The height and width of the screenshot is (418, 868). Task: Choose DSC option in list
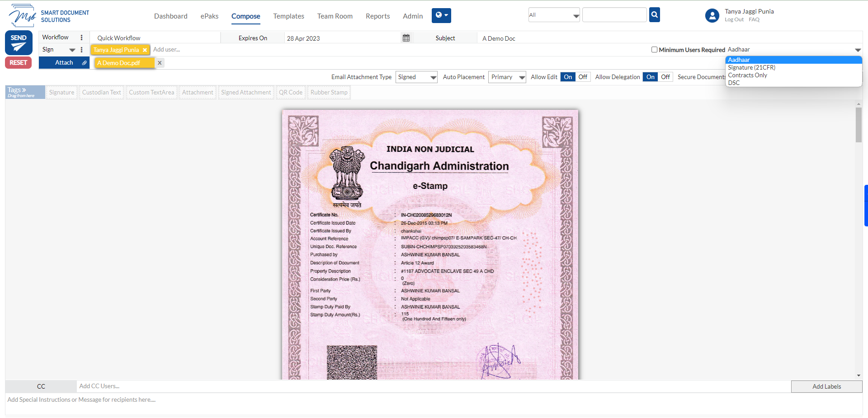click(794, 83)
